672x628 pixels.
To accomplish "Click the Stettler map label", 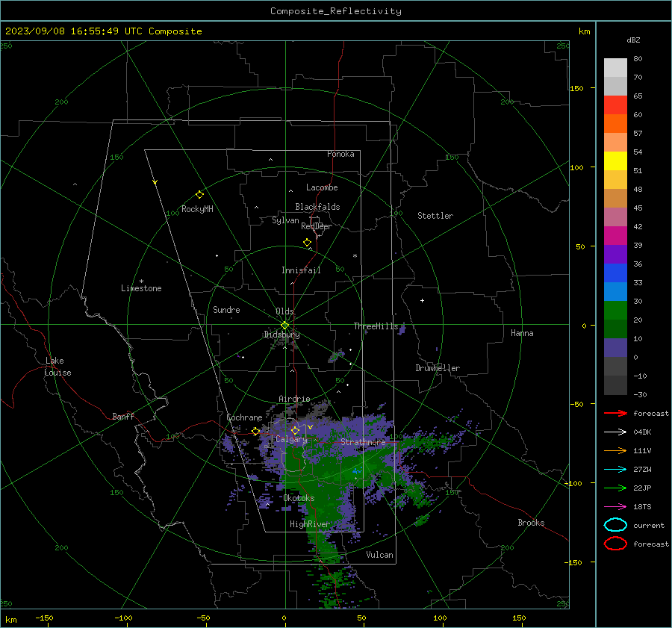I will [435, 216].
